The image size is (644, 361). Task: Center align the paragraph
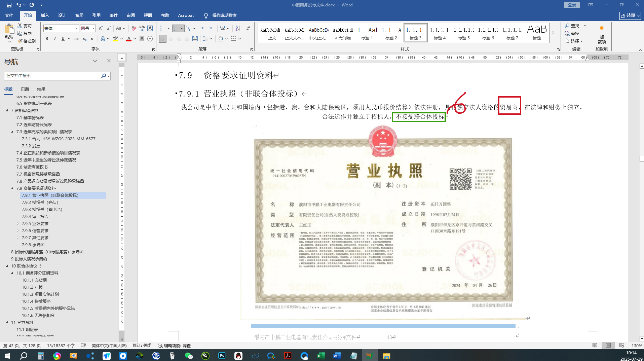click(171, 39)
